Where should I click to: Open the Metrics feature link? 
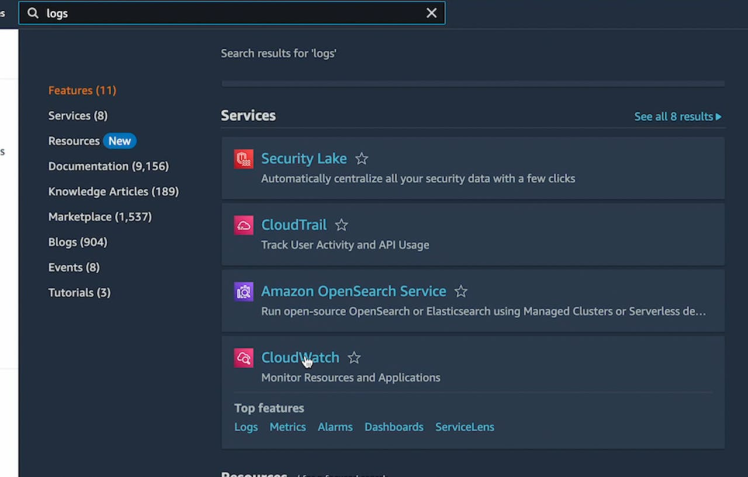pyautogui.click(x=287, y=427)
